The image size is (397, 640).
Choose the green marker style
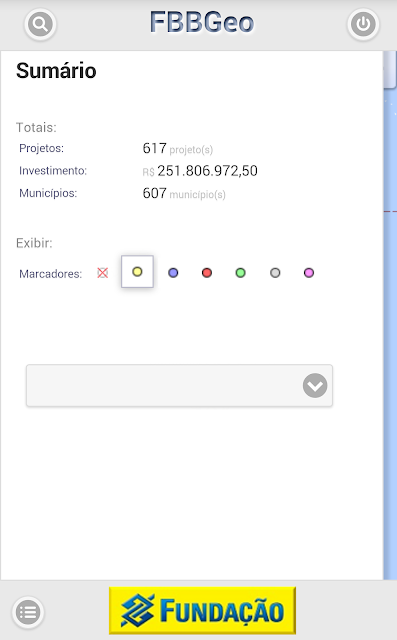[x=241, y=273]
